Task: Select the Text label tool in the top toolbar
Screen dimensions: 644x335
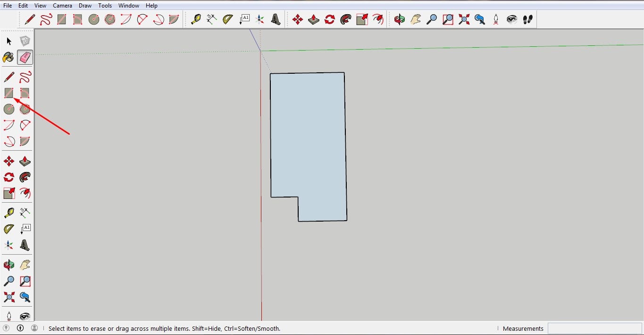Action: pyautogui.click(x=244, y=19)
